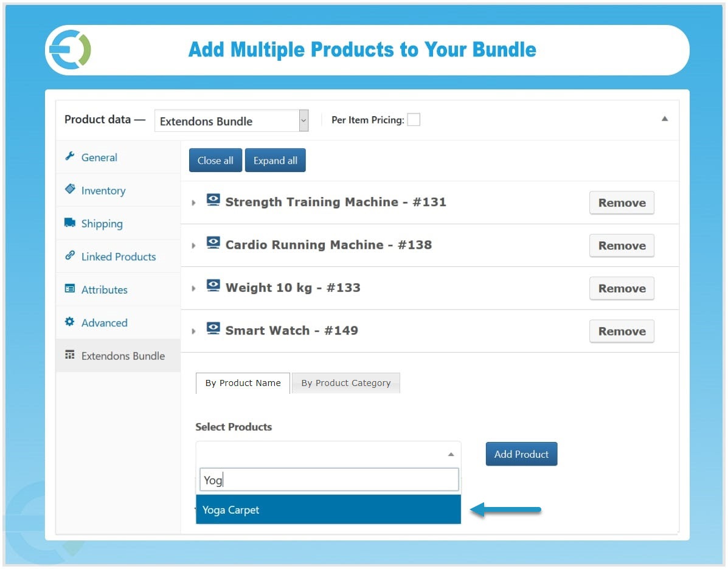Click the product search input showing Yog

click(328, 480)
